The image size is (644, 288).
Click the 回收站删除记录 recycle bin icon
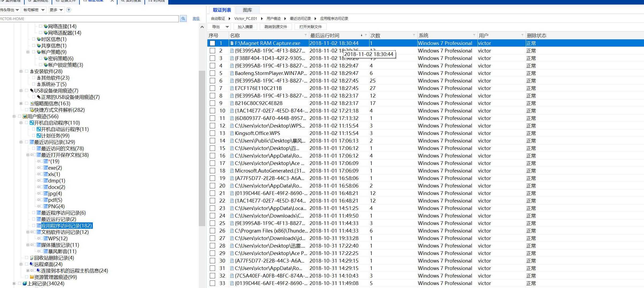tap(32, 258)
